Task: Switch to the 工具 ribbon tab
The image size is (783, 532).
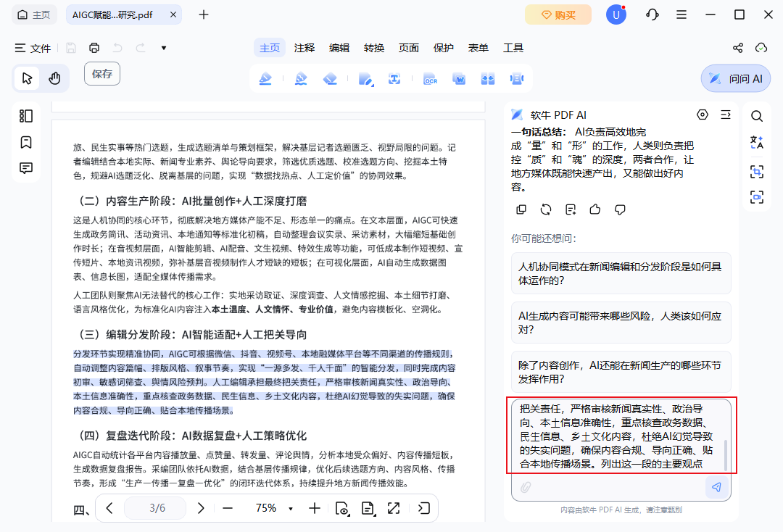Action: coord(513,48)
